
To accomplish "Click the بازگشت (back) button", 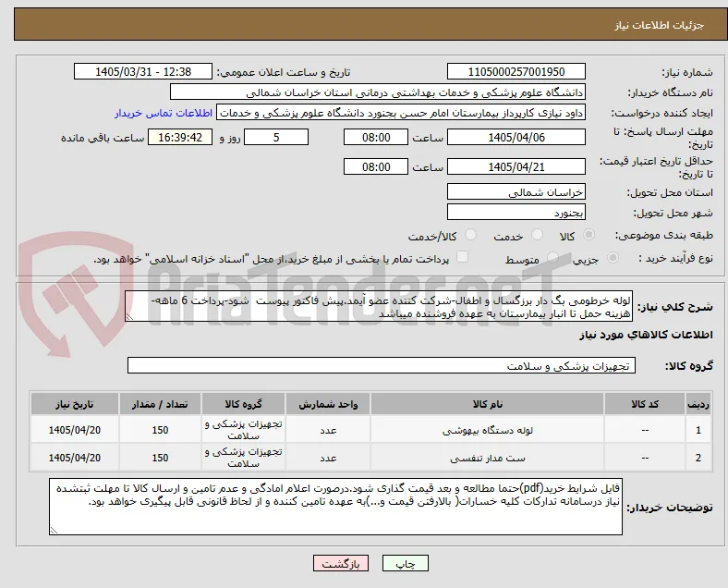I will point(341,563).
